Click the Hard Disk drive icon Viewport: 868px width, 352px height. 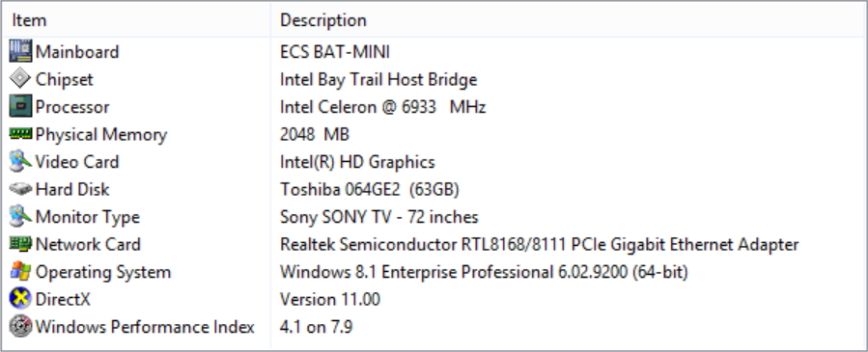click(20, 189)
